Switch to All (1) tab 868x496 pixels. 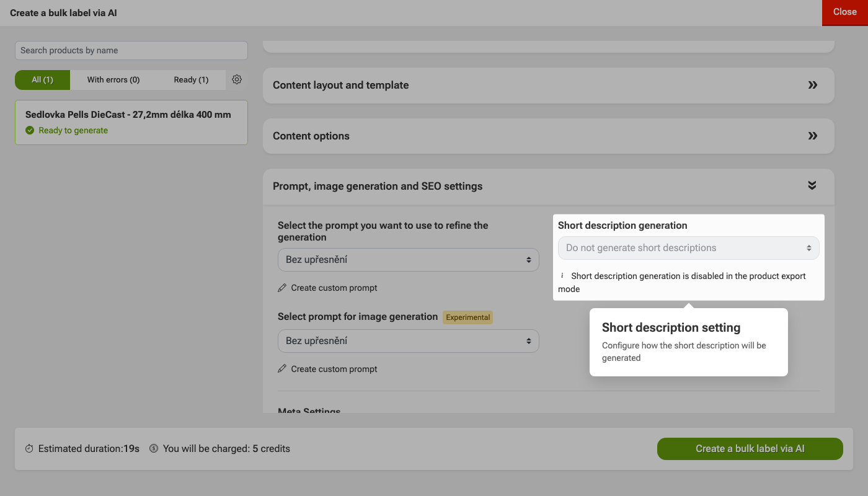click(43, 80)
